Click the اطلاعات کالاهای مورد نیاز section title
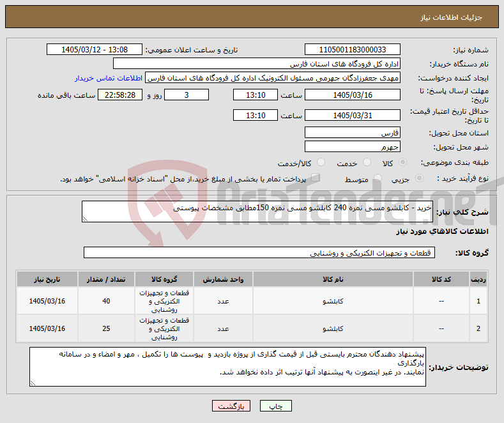This screenshot has height=423, width=504. coord(442,231)
